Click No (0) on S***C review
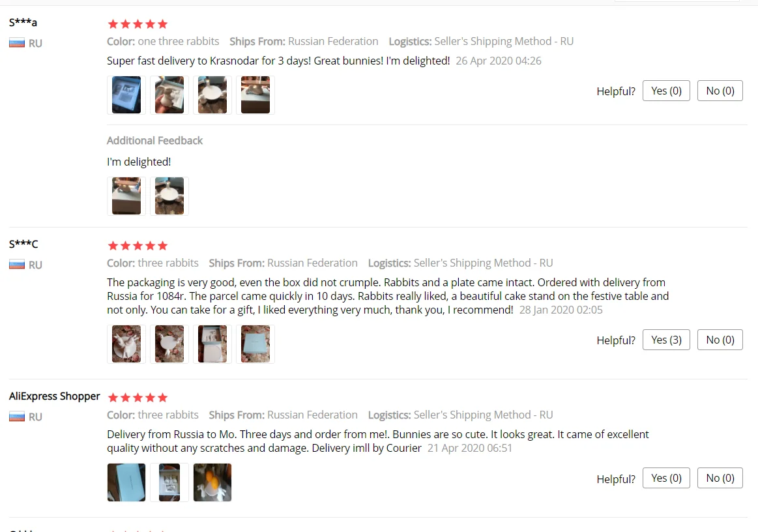The height and width of the screenshot is (532, 758). tap(720, 340)
